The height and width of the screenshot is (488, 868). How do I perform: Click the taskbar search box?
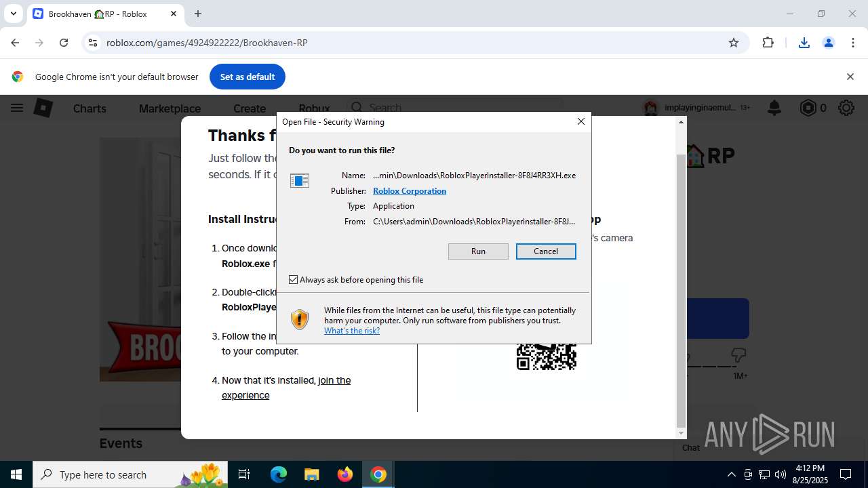[131, 474]
